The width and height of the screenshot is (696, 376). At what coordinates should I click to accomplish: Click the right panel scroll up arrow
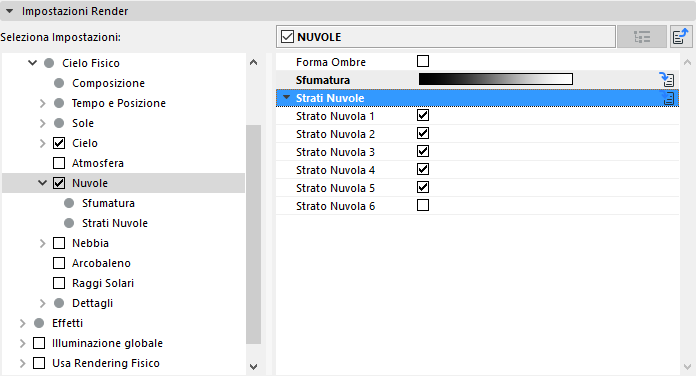pos(688,63)
